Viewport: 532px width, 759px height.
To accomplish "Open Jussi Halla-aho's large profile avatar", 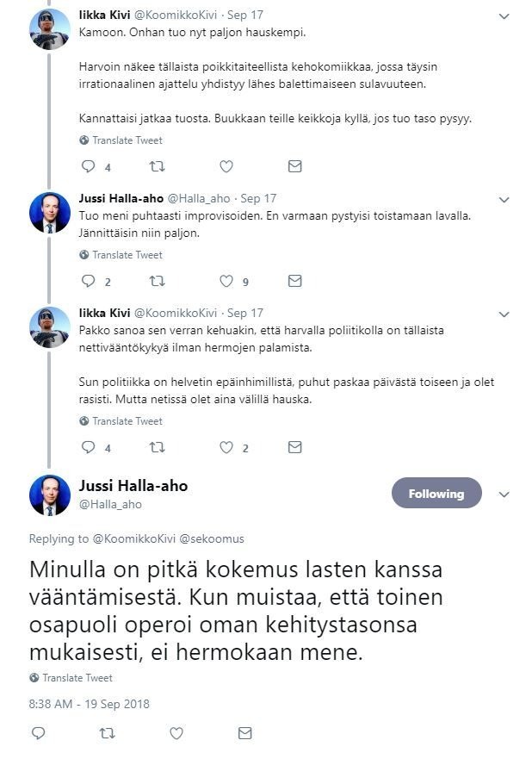I will click(x=50, y=495).
